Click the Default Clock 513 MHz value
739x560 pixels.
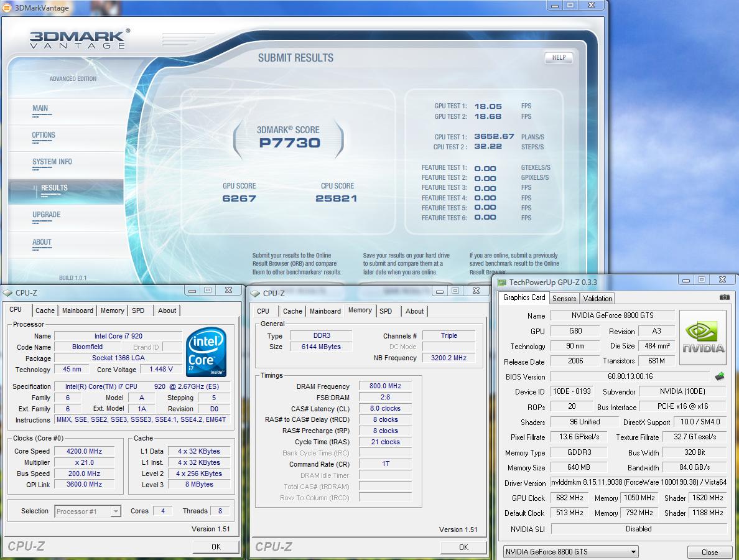569,513
